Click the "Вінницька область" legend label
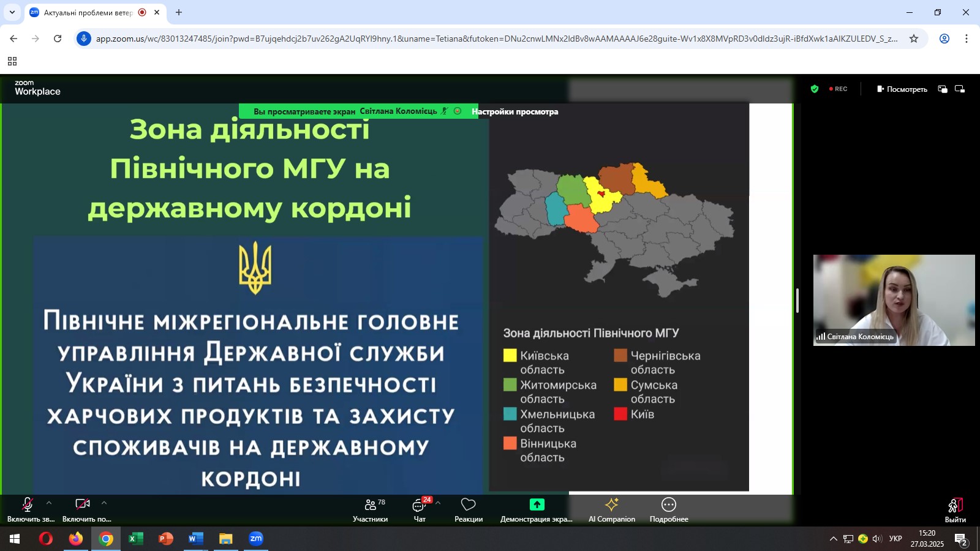Viewport: 980px width, 551px height. pyautogui.click(x=548, y=451)
